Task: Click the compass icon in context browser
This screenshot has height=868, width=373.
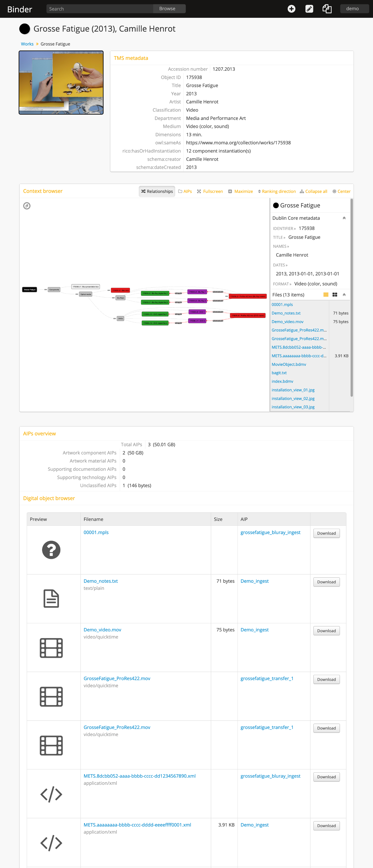Action: pos(27,205)
